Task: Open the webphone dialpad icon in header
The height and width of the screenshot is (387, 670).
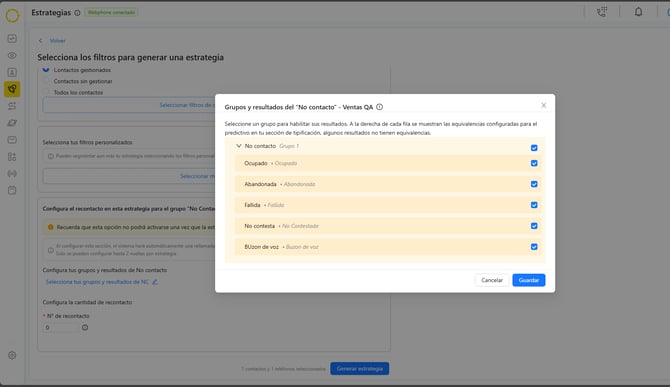Action: coord(602,12)
